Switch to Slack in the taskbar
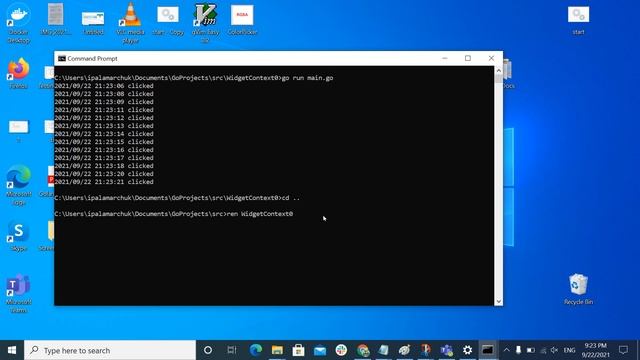Viewport: 640px width, 360px height. tap(341, 350)
